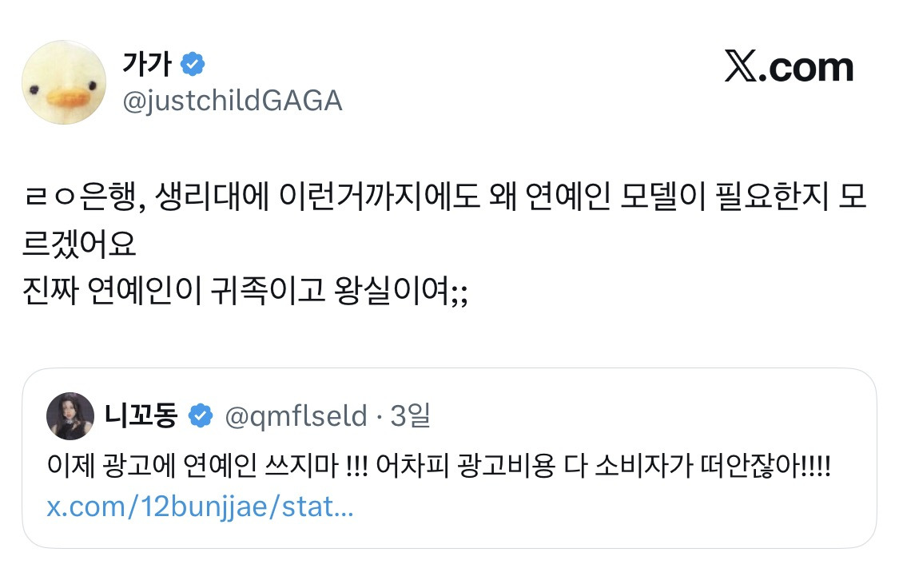Viewport: 899px width, 588px height.
Task: Click the word 생리대에 in the main tweet
Action: click(195, 200)
